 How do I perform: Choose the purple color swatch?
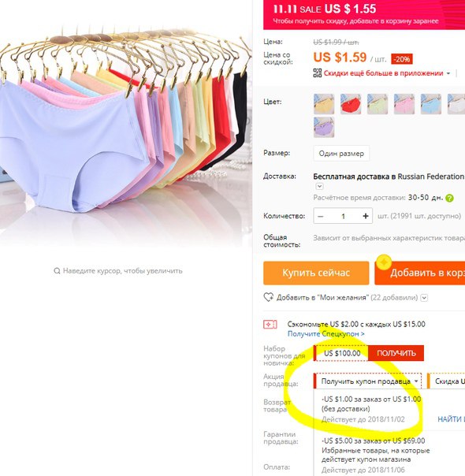324,127
